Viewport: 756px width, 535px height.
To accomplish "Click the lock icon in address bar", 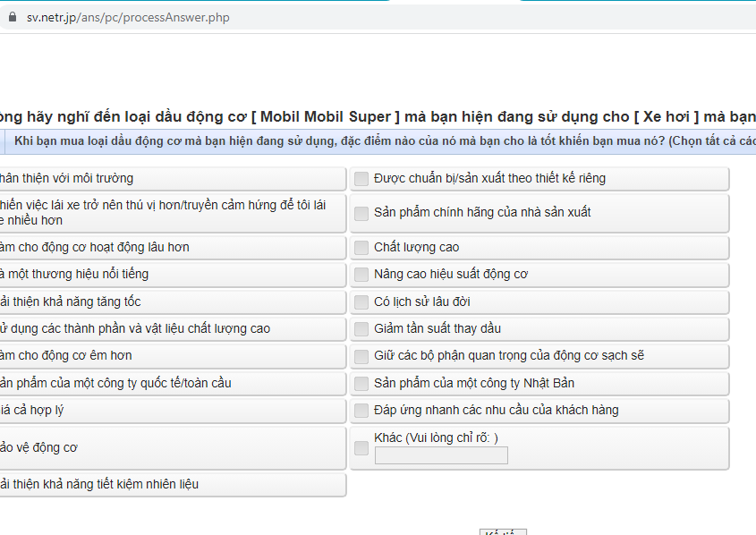I will point(13,17).
